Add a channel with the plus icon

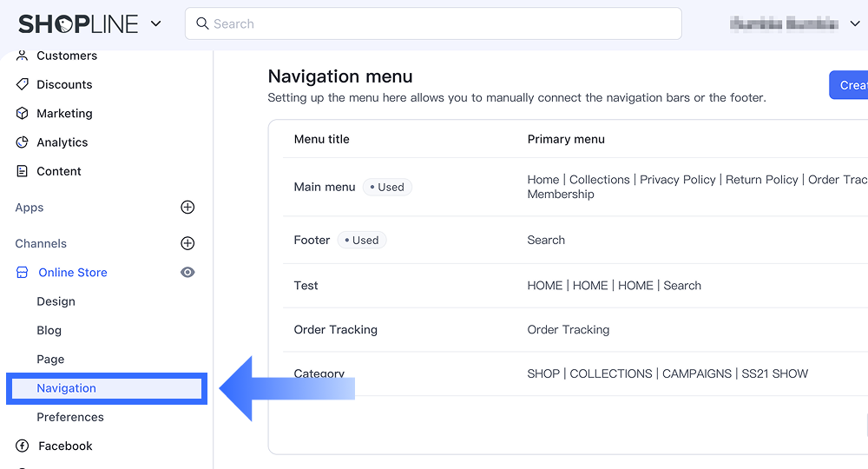click(187, 243)
